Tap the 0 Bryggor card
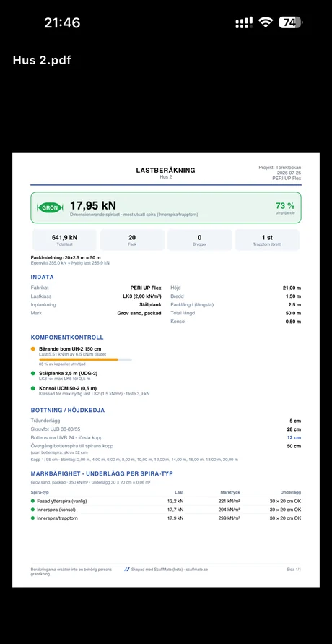The image size is (332, 644). pos(200,240)
